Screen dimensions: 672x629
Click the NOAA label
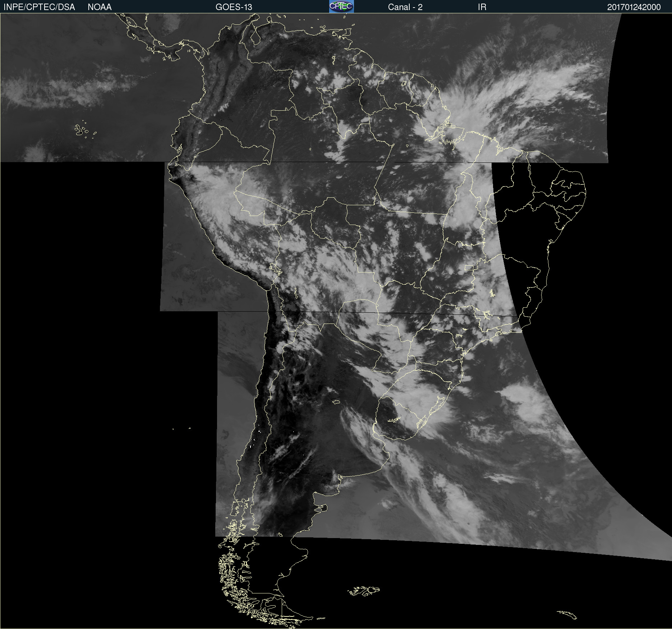point(100,7)
